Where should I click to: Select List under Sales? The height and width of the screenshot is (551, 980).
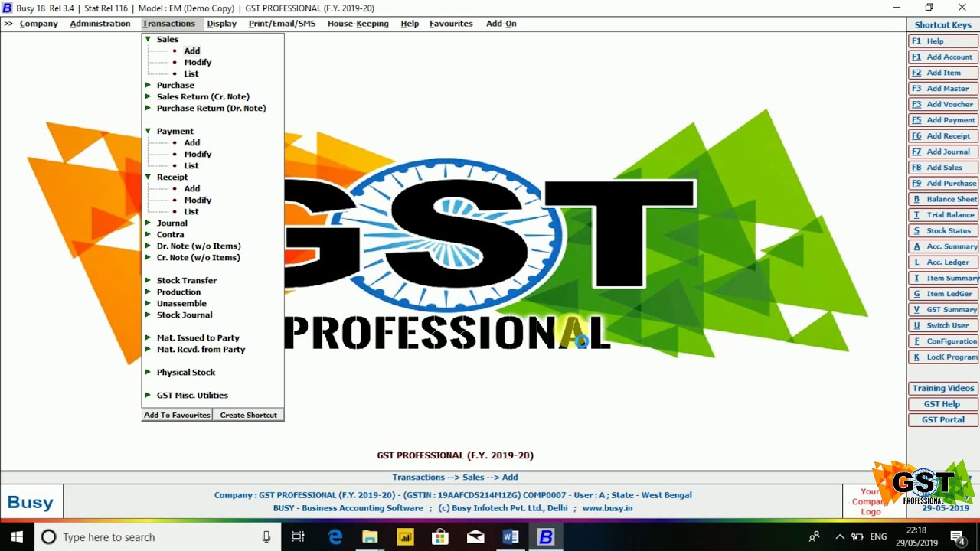point(191,73)
